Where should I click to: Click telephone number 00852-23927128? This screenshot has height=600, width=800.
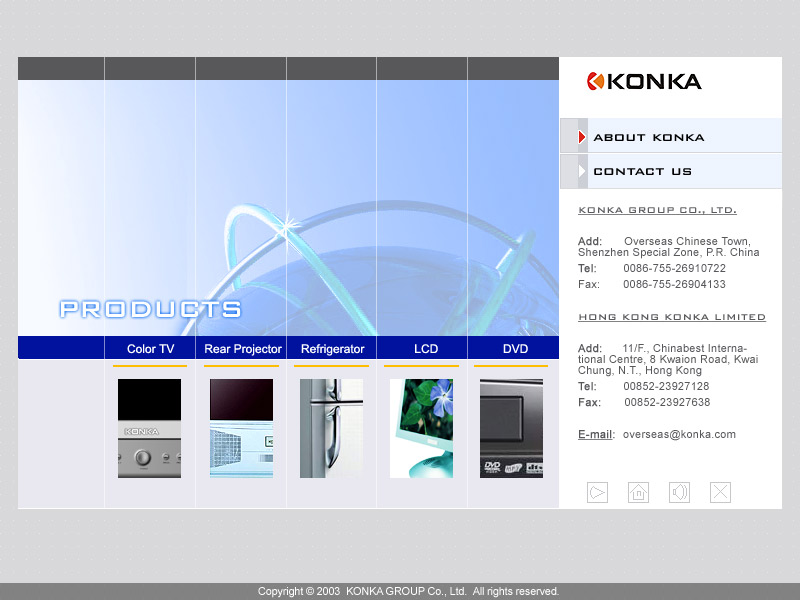(x=666, y=386)
